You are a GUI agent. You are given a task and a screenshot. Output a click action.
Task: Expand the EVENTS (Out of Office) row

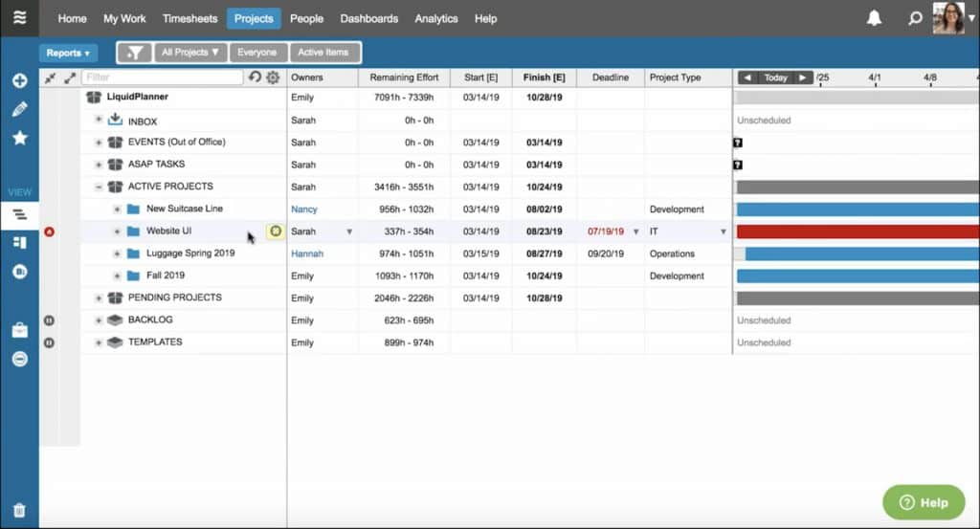click(99, 143)
